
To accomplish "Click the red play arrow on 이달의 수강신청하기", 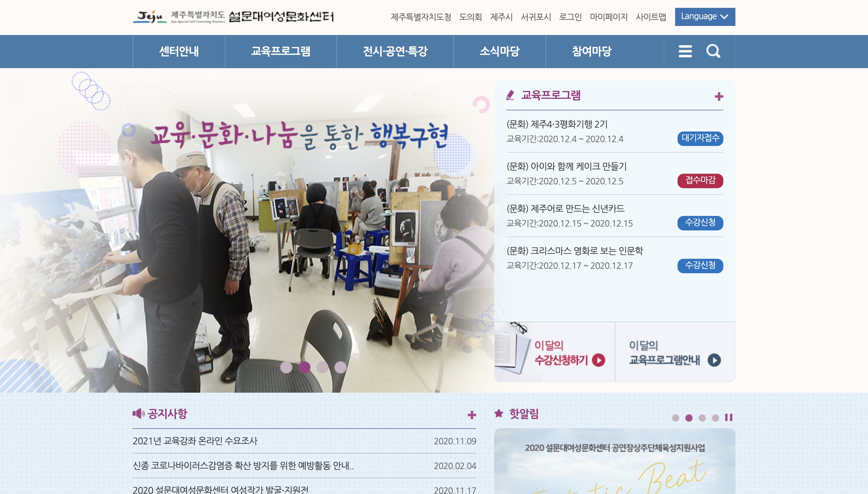I will (x=599, y=360).
